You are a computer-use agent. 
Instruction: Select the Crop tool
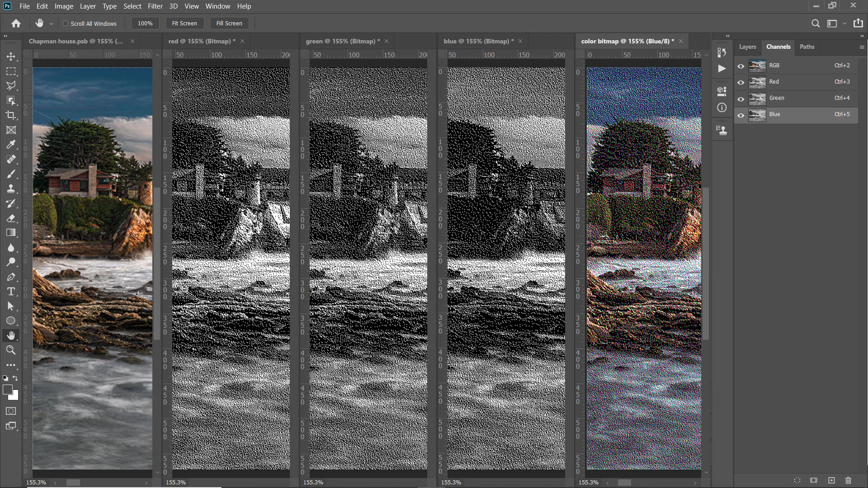11,115
